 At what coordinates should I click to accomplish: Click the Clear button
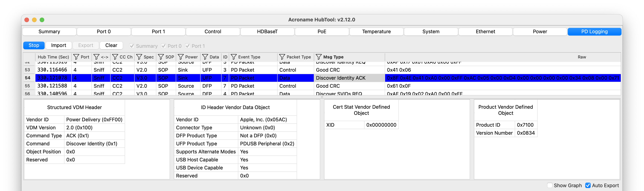pyautogui.click(x=111, y=45)
